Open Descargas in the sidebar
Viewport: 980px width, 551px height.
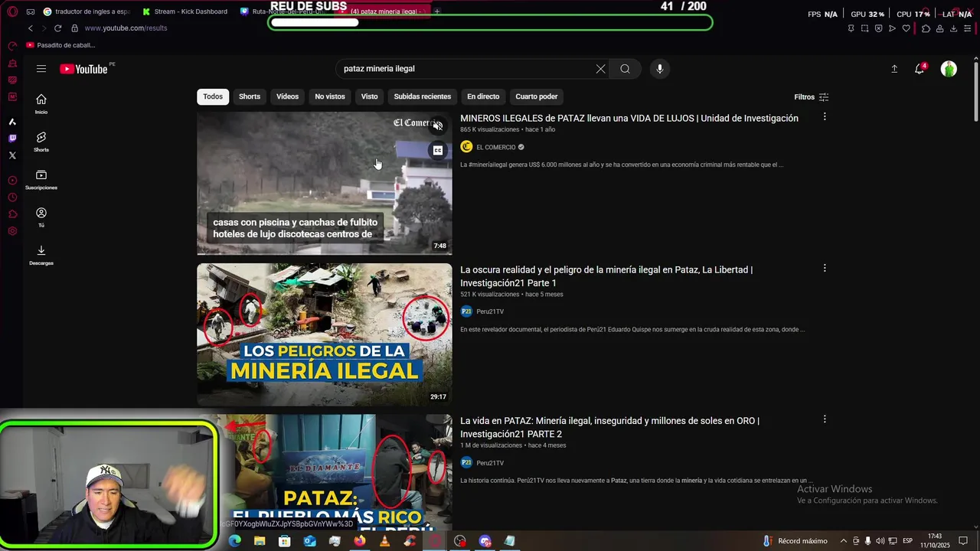point(41,255)
